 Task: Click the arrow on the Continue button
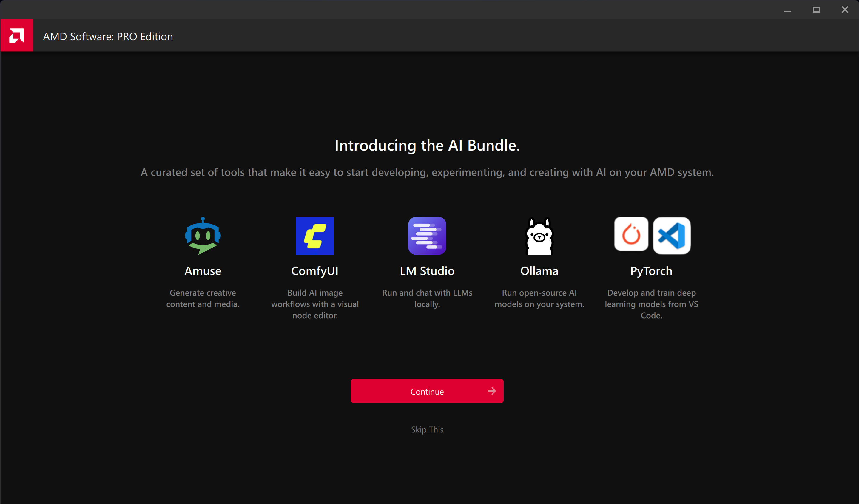[x=491, y=391]
